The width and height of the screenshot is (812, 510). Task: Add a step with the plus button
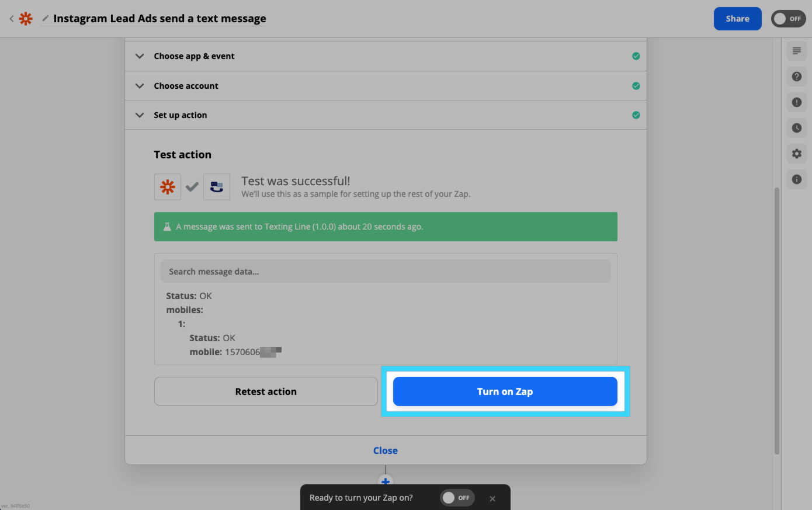[x=386, y=481]
